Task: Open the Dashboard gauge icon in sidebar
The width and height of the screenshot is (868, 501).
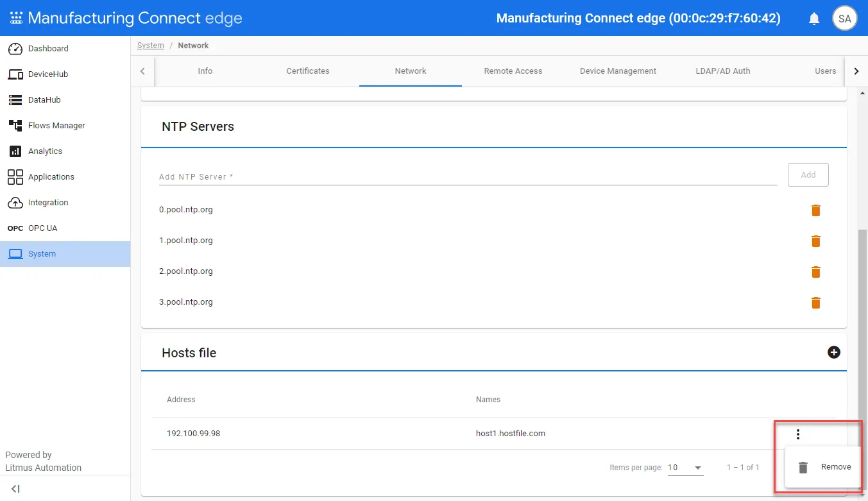Action: 15,49
